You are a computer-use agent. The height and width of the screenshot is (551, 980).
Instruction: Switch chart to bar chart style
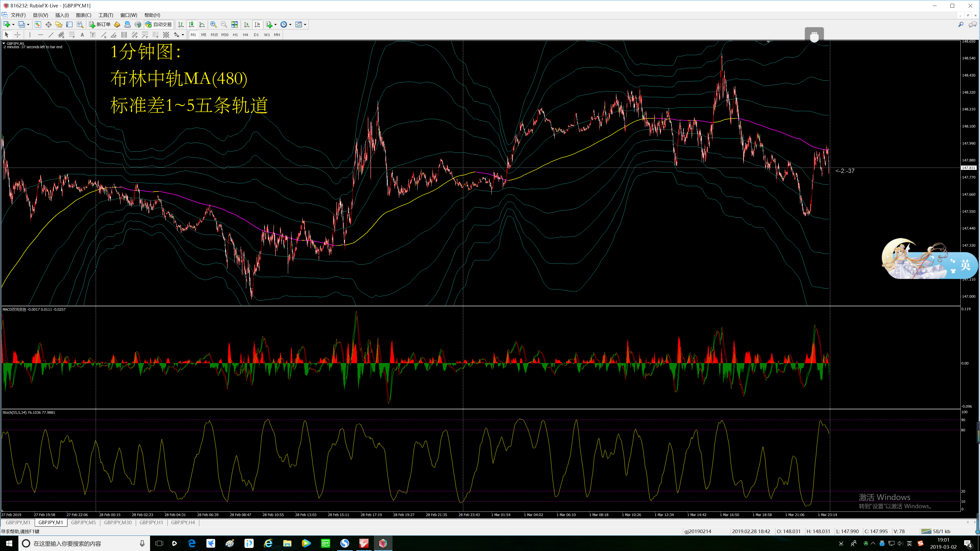(181, 24)
